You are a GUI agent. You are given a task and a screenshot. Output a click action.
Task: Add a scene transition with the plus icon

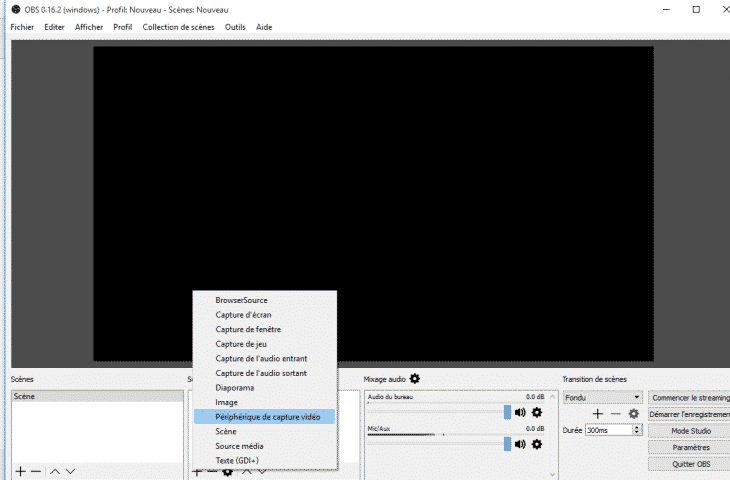[x=597, y=413]
